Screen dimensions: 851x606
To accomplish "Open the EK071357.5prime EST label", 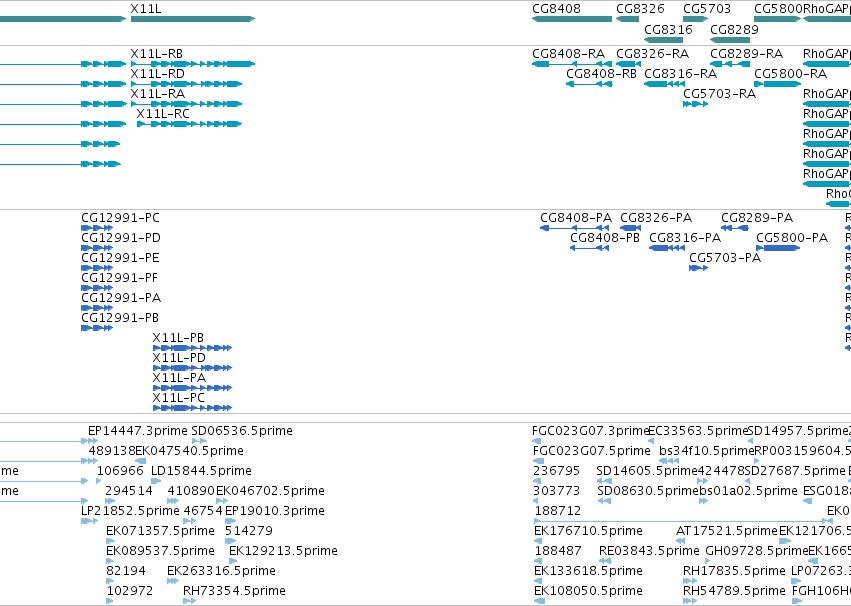I will (160, 531).
